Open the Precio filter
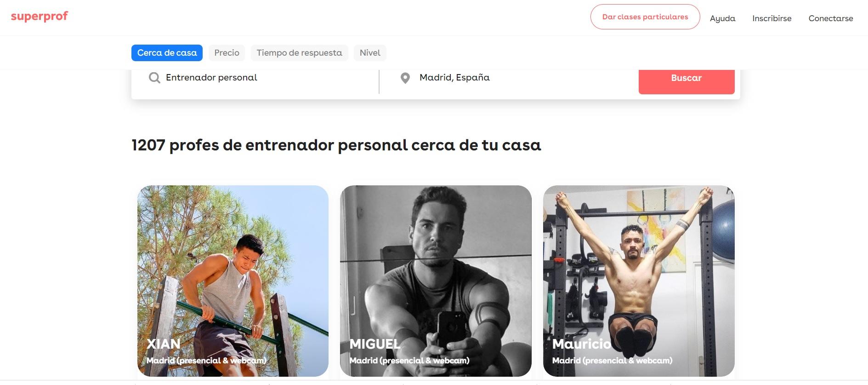Viewport: 868px width, 385px height. coord(227,53)
